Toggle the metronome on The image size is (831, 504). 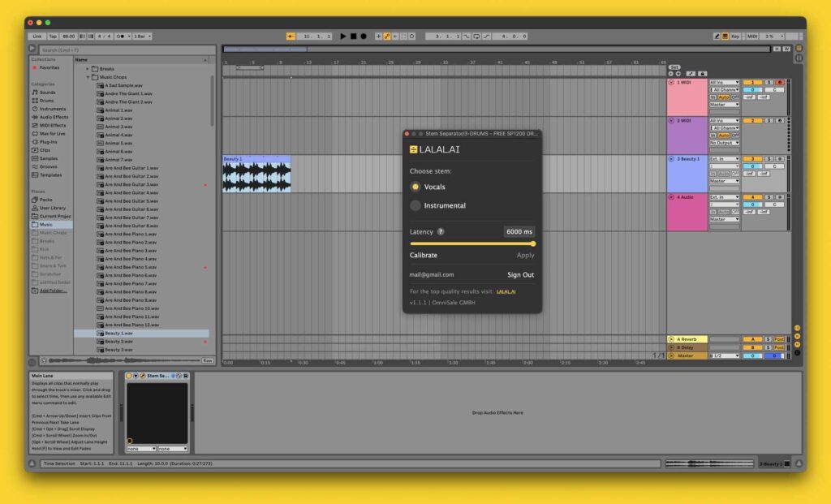[x=84, y=36]
